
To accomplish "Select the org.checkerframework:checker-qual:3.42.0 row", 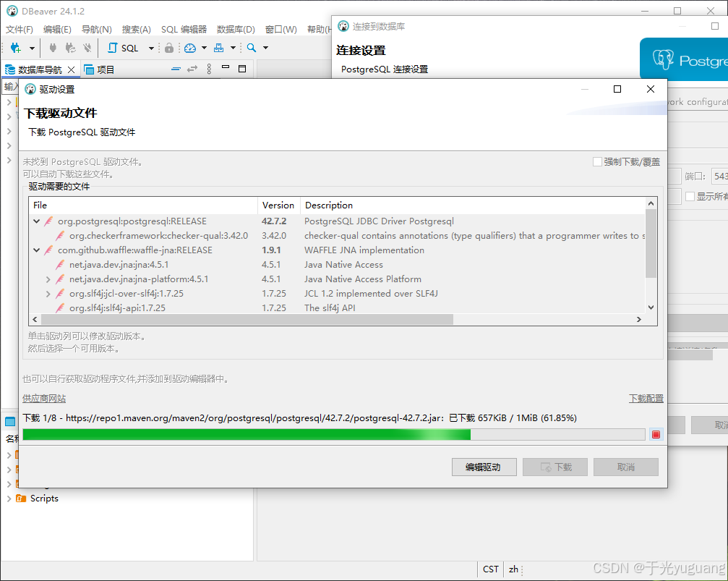I will [x=337, y=236].
